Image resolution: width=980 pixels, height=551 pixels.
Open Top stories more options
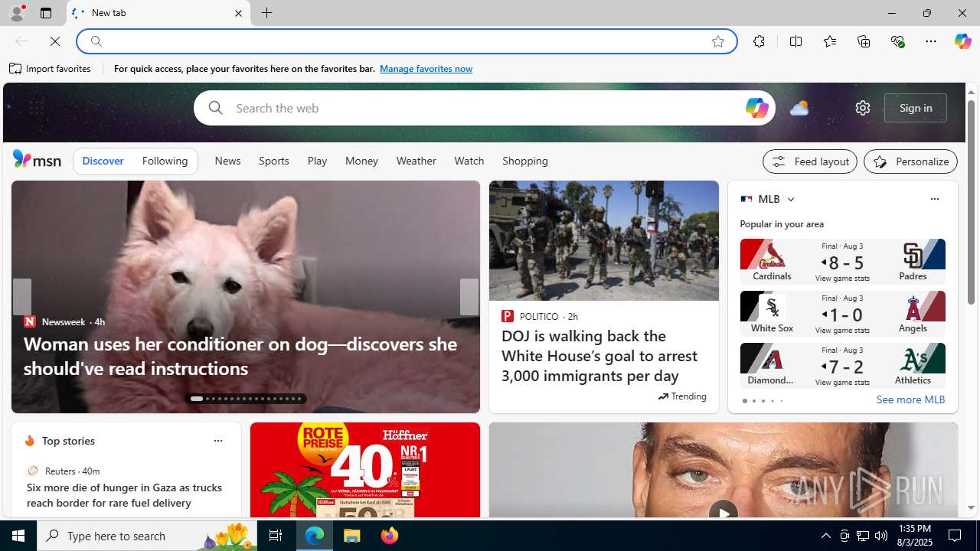coord(217,441)
